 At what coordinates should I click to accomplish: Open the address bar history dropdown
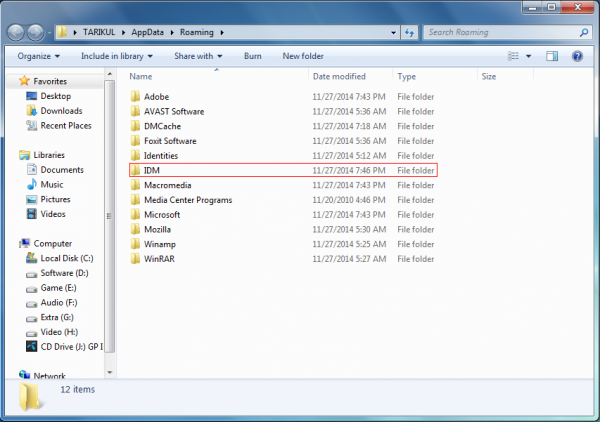[393, 33]
